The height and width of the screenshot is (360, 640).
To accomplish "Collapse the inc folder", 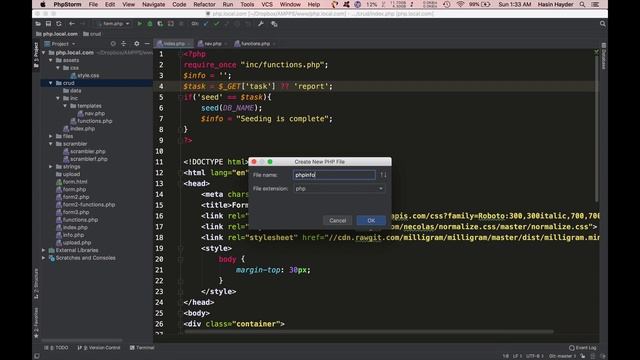I will [58, 98].
